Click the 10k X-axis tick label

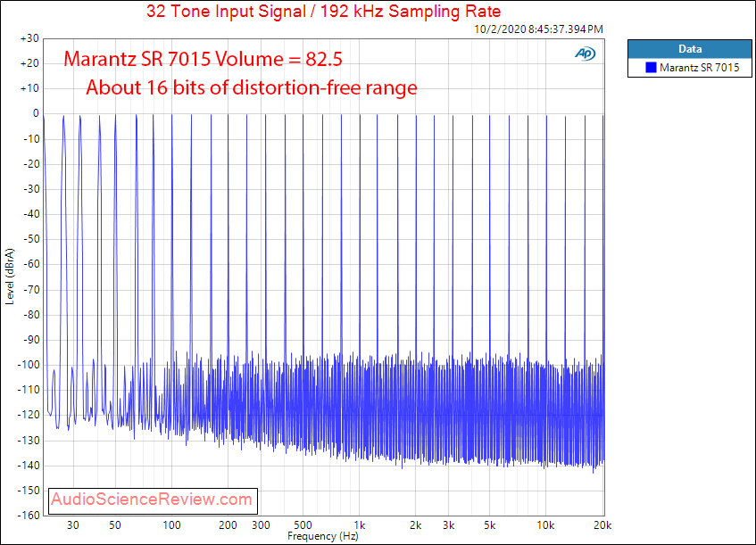click(x=545, y=525)
